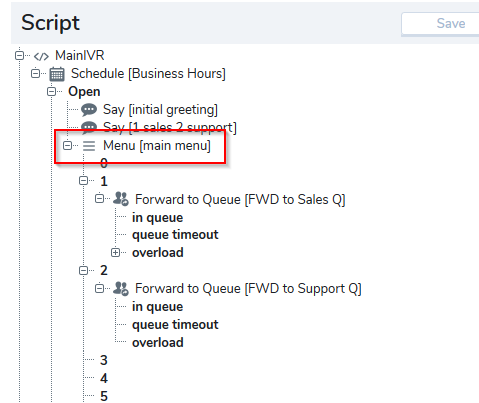Click the MainIVR code brackets icon
The height and width of the screenshot is (403, 479).
[x=41, y=56]
